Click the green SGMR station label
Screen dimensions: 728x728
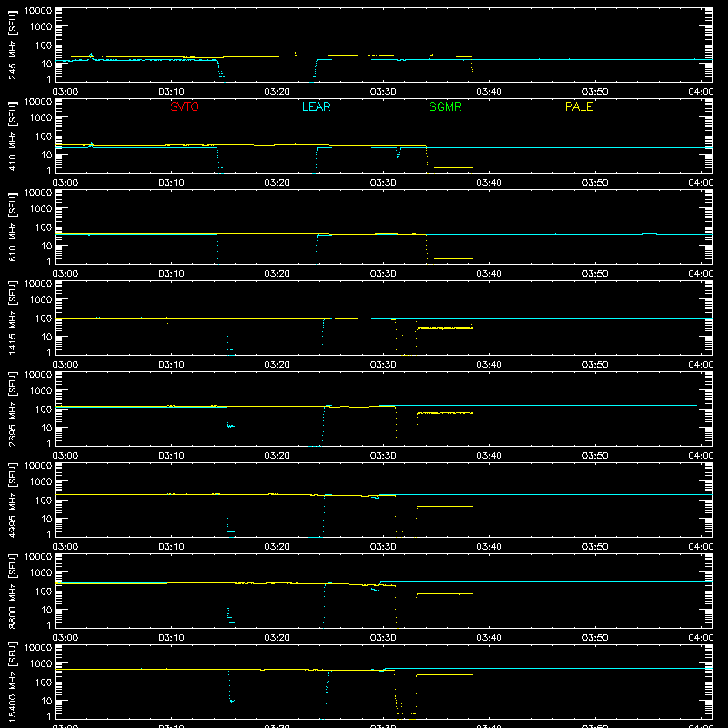tap(445, 106)
